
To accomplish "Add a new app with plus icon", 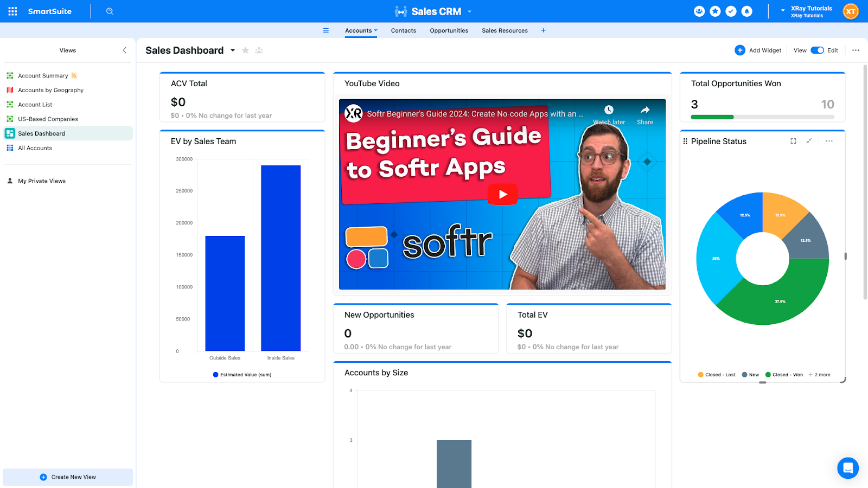I will click(x=543, y=30).
